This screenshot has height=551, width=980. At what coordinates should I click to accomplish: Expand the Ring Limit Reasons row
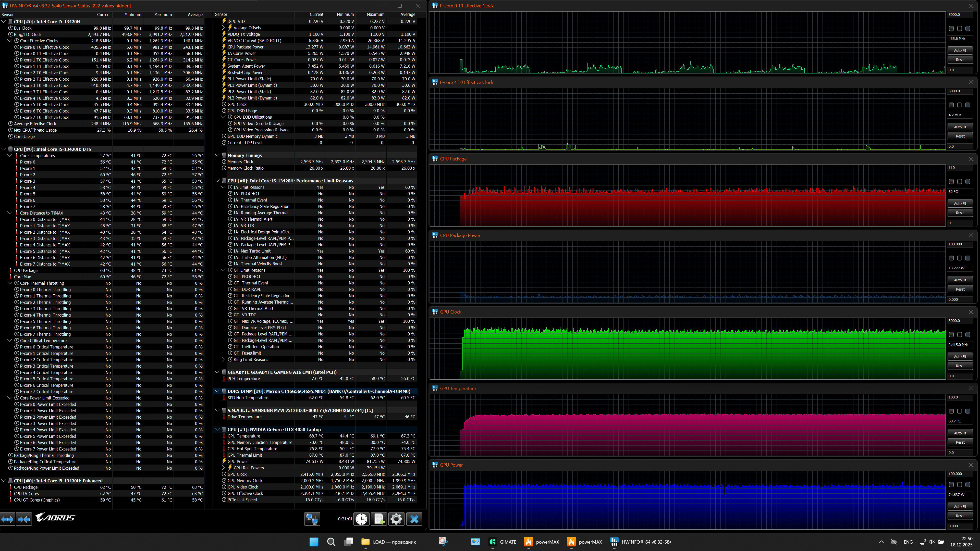(x=224, y=359)
